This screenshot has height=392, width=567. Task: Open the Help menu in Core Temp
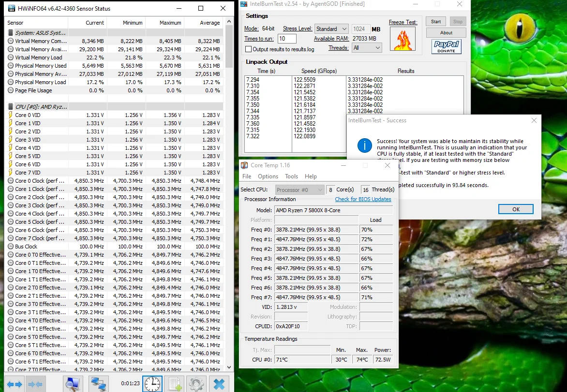(x=311, y=176)
